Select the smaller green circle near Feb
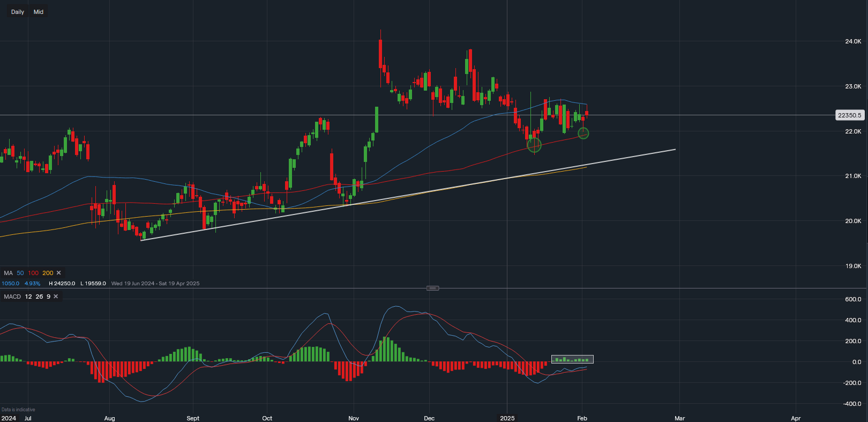 click(583, 133)
